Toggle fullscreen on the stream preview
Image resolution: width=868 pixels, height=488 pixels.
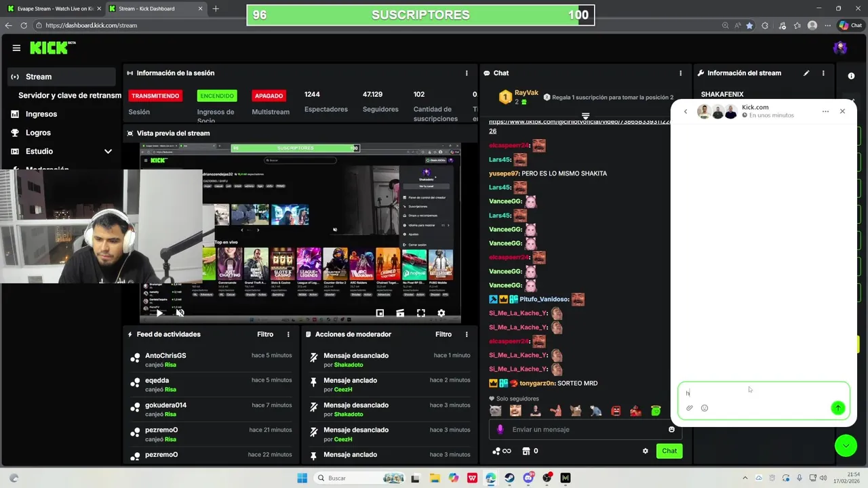pos(421,313)
